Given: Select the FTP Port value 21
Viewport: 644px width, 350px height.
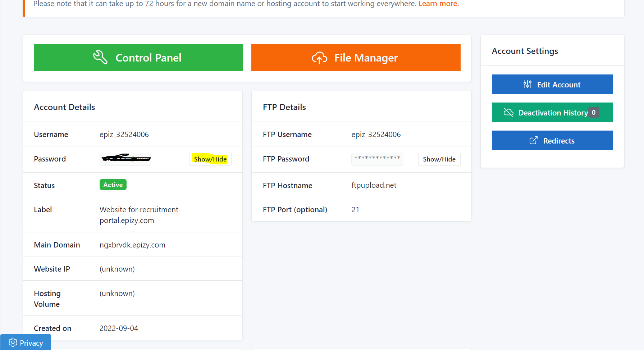Looking at the screenshot, I should pos(355,210).
